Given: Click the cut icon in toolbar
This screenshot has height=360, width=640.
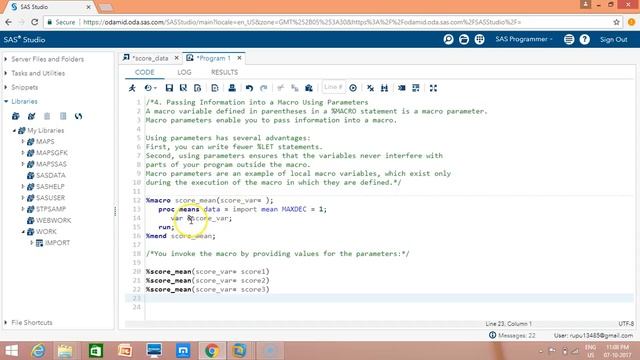Looking at the screenshot, I should point(280,88).
